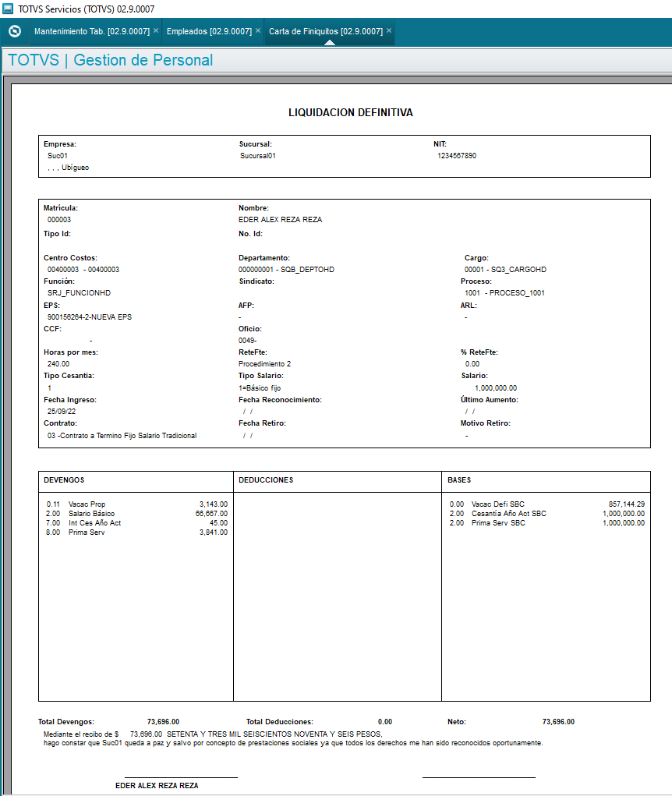The image size is (672, 796).
Task: Click the SETENTA Y TRES MIL amount text
Action: pyautogui.click(x=274, y=734)
